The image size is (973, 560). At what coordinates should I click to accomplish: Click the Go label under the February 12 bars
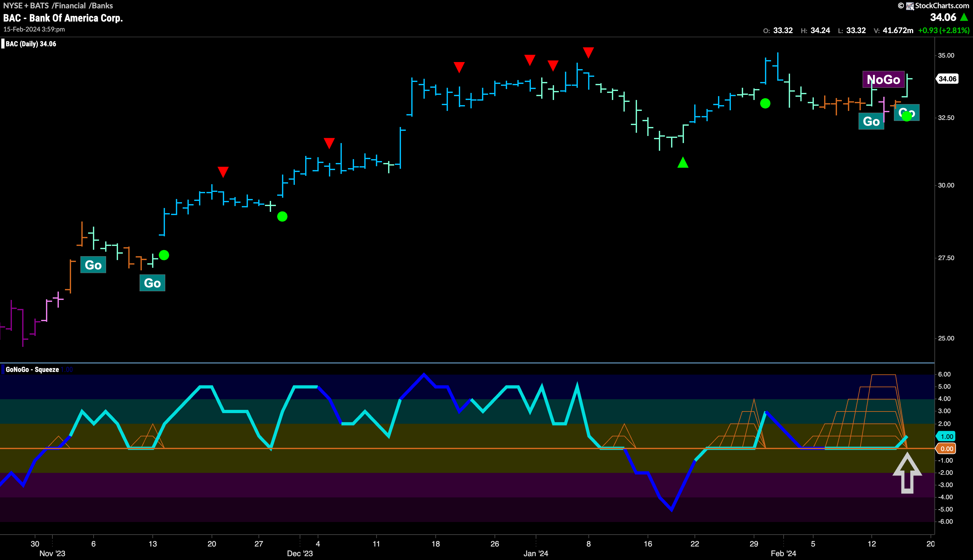pos(871,122)
